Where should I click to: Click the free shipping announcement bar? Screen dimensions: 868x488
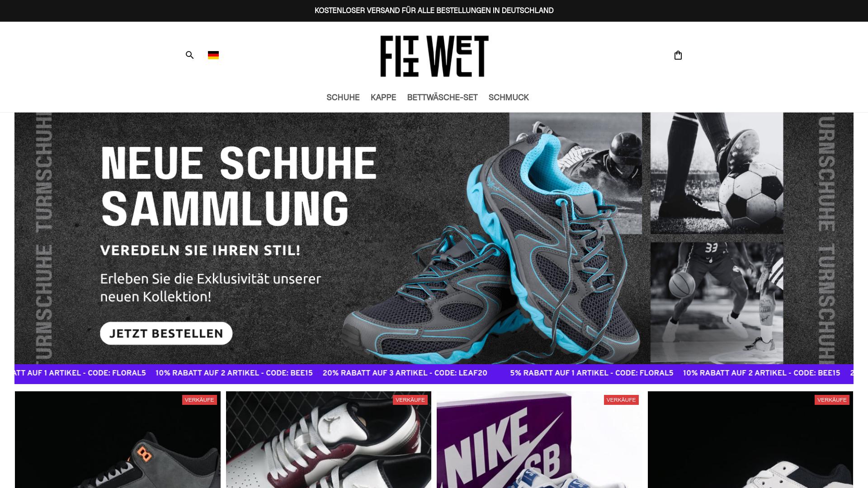(434, 10)
